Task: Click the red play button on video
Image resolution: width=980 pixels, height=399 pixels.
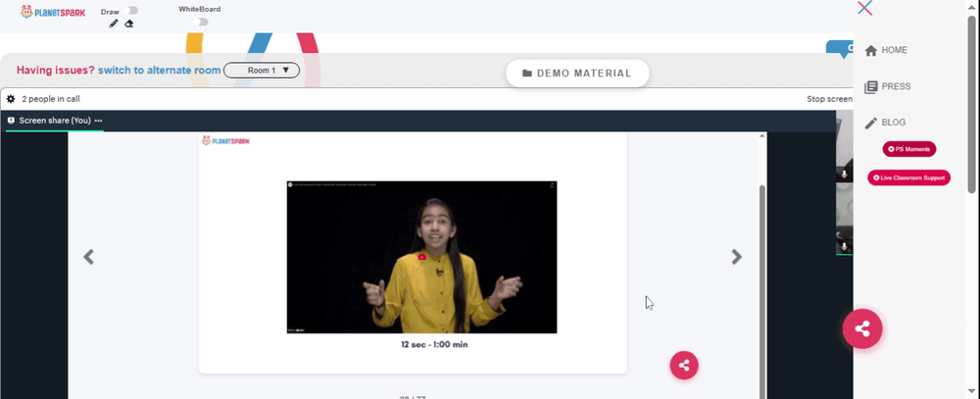Action: tap(421, 257)
